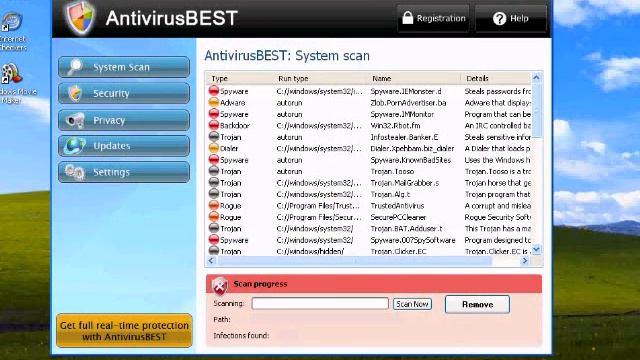
Task: Click red icon of Spyware.007SpySoftware row
Action: [x=213, y=239]
